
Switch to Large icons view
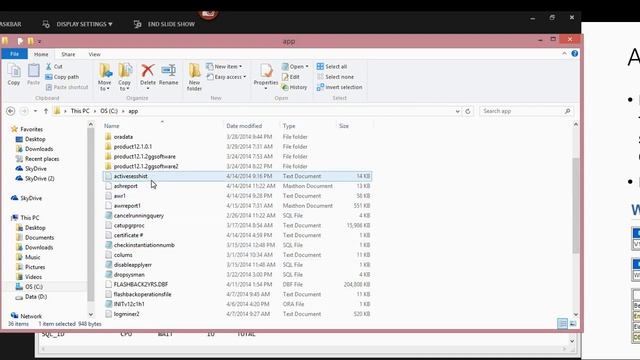pyautogui.click(x=573, y=324)
